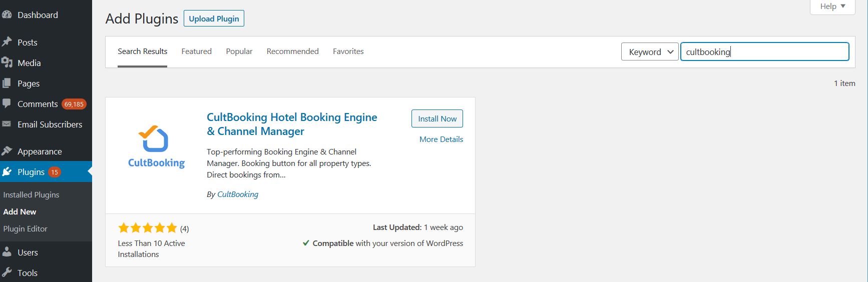Screen dimensions: 868x282
Task: Click the Plugins plug icon
Action: [7, 171]
